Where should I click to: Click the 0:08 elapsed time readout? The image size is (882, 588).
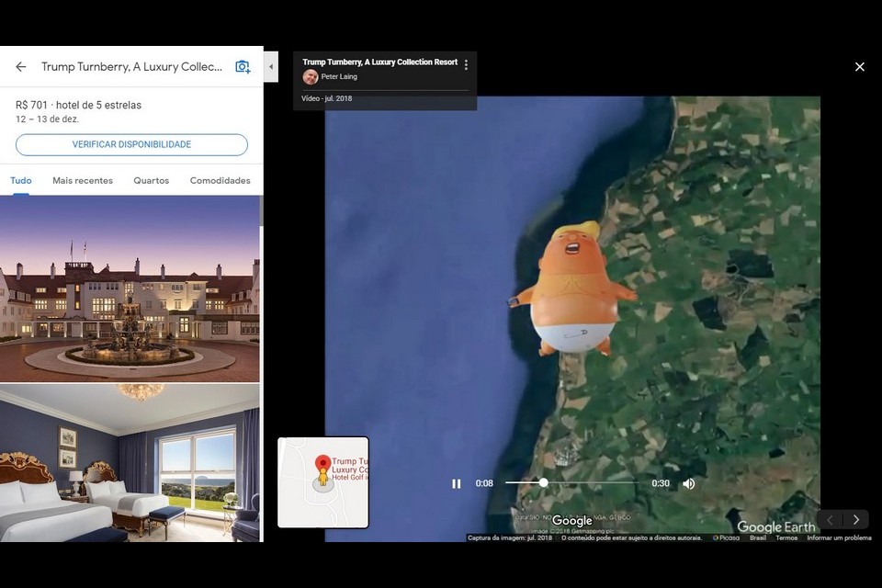pyautogui.click(x=484, y=483)
